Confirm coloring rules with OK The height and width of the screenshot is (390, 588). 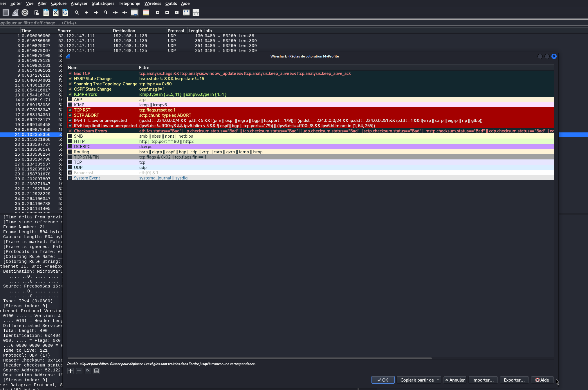pyautogui.click(x=383, y=380)
